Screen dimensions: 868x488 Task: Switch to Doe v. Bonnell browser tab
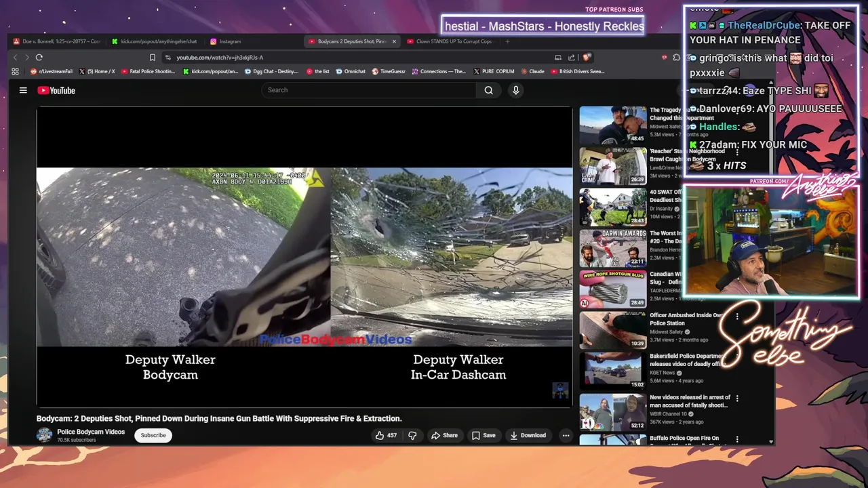pyautogui.click(x=57, y=41)
